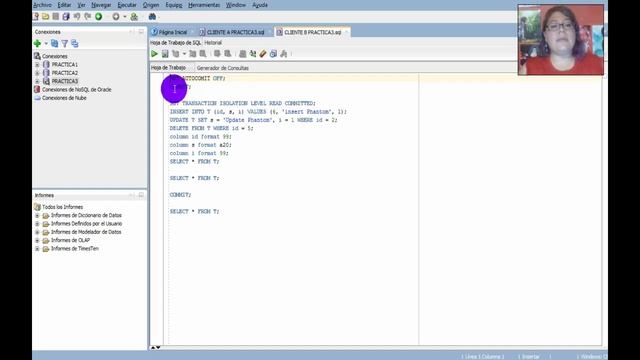This screenshot has height=360, width=640.
Task: Click the Open folder icon in main toolbar
Action: click(46, 17)
